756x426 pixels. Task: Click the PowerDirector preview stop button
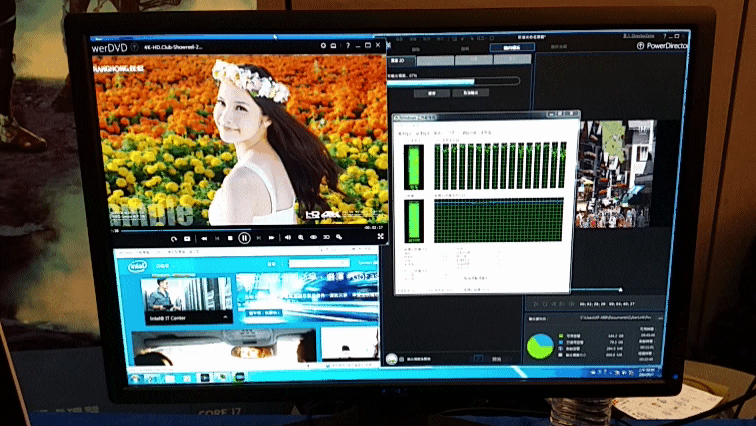544,304
